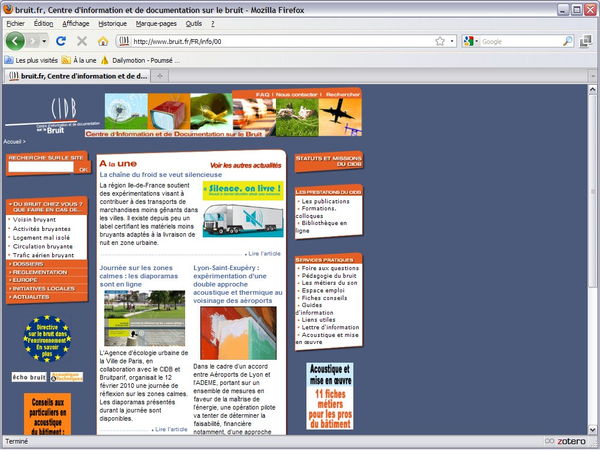Image resolution: width=600 pixels, height=450 pixels.
Task: Open a new tab with the plus button
Action: click(x=161, y=76)
